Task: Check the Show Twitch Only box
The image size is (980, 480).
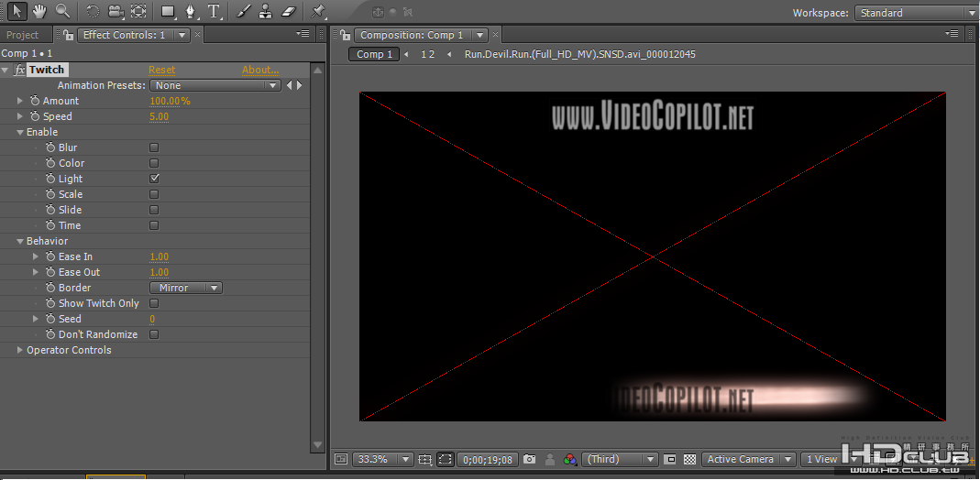Action: click(154, 303)
